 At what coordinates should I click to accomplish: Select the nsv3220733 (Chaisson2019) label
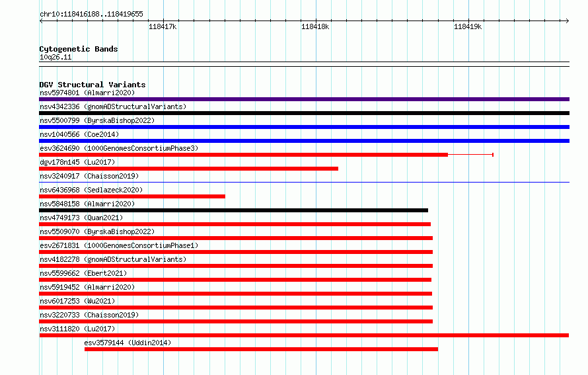[x=89, y=315]
